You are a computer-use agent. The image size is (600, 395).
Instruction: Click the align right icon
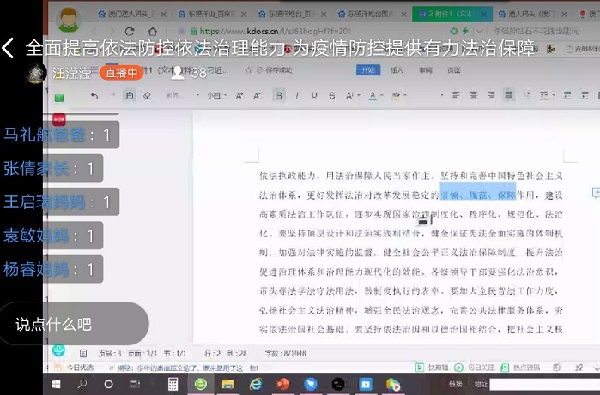tap(491, 95)
